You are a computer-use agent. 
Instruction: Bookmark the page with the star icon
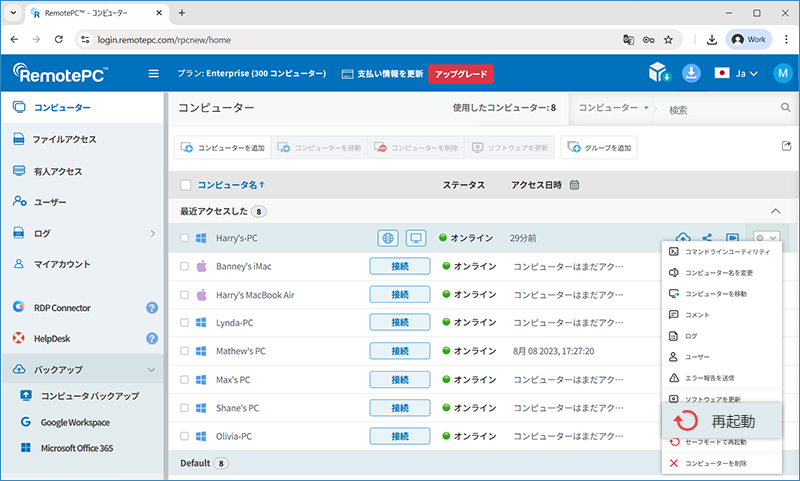668,40
